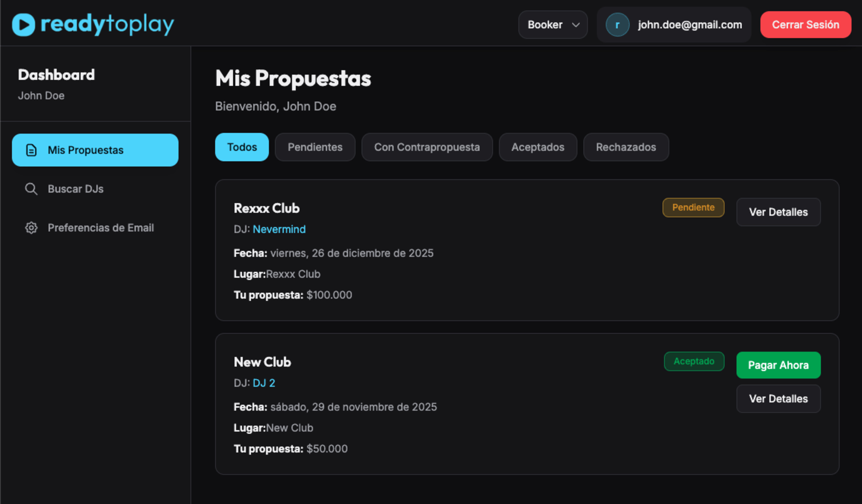Switch to the Pendientes filter tab
This screenshot has height=504, width=862.
pos(315,147)
